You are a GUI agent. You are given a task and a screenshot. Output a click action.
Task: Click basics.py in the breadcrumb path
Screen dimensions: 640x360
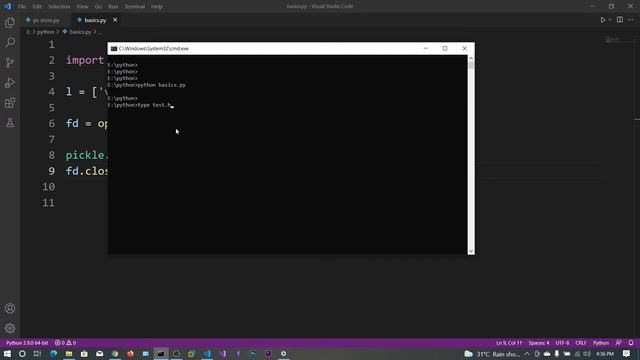[x=80, y=32]
